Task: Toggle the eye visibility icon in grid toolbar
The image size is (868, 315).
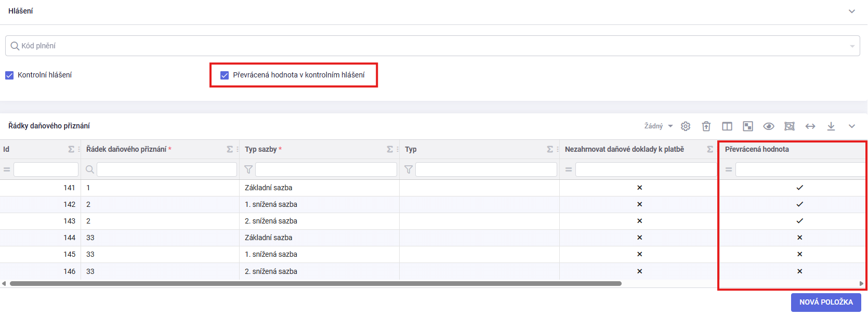Action: 769,126
